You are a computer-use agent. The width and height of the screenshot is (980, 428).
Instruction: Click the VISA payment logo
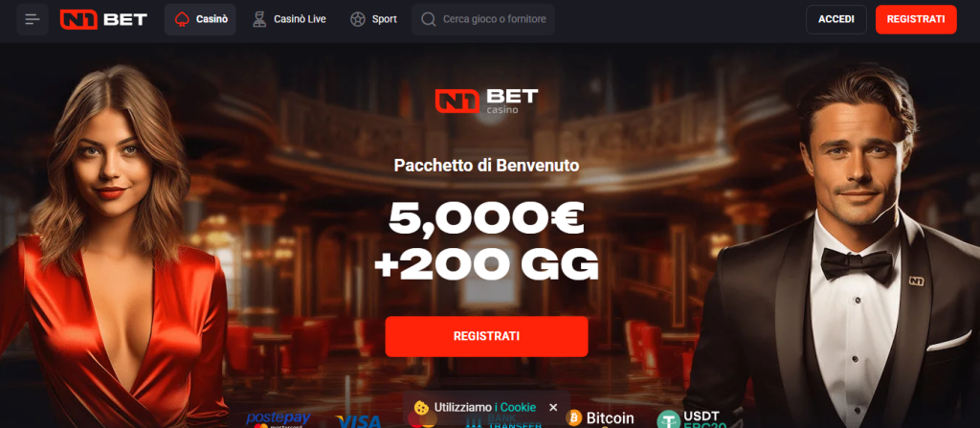pos(358,421)
